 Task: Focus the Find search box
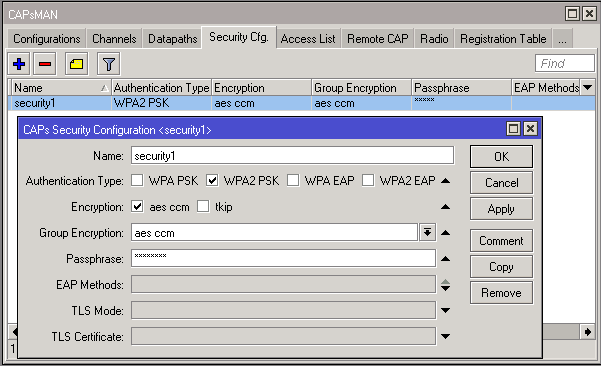point(565,63)
